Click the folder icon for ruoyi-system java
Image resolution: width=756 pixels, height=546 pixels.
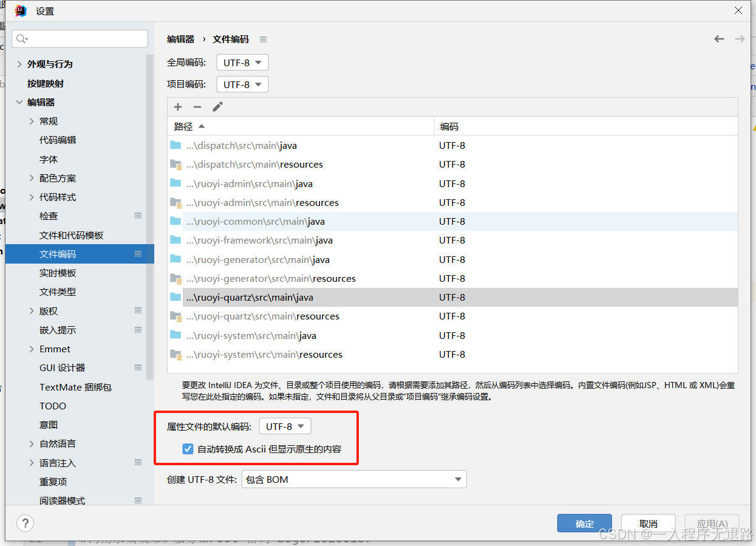point(175,335)
